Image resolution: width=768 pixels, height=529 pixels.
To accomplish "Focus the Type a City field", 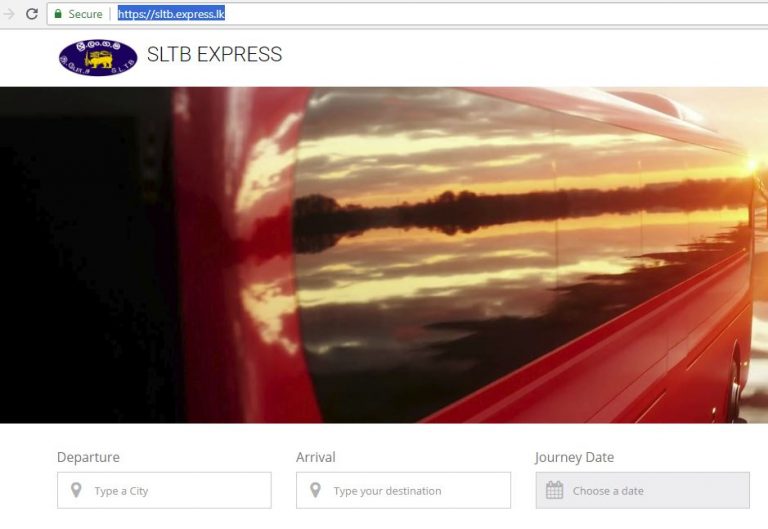I will point(164,490).
